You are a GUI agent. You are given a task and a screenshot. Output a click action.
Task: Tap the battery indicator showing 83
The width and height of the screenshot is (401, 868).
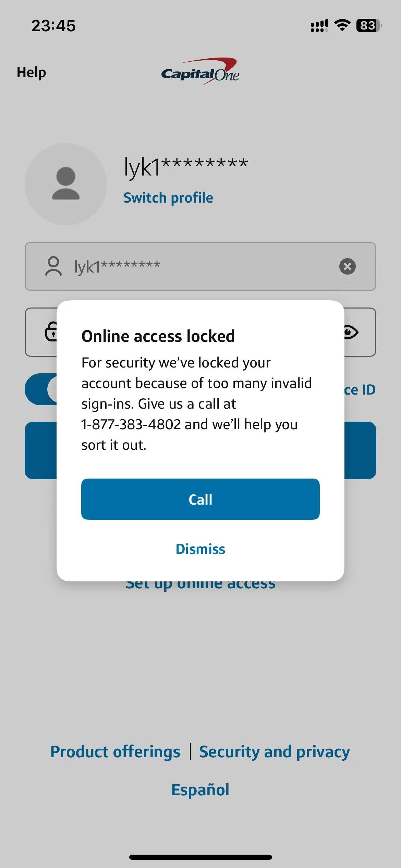(x=369, y=25)
